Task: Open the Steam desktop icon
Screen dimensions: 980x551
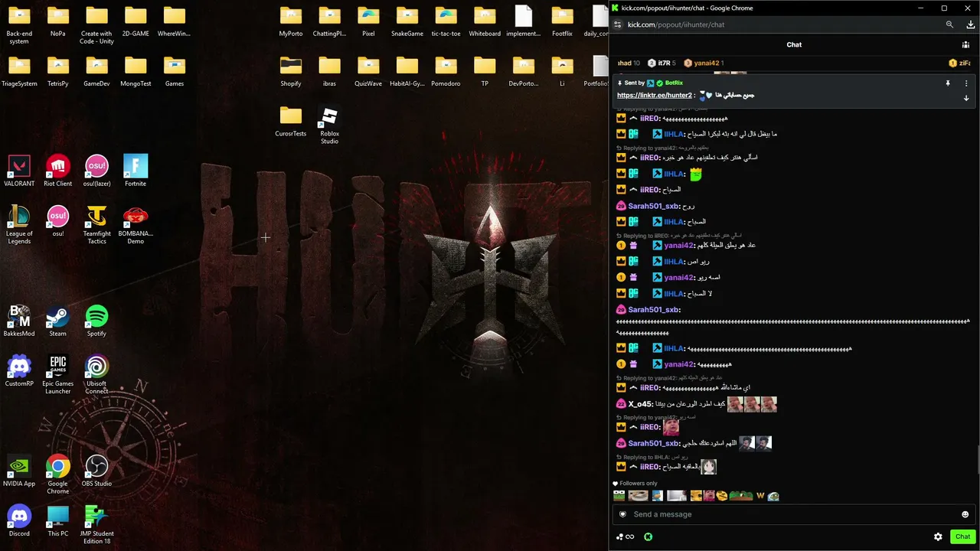Action: (x=58, y=321)
